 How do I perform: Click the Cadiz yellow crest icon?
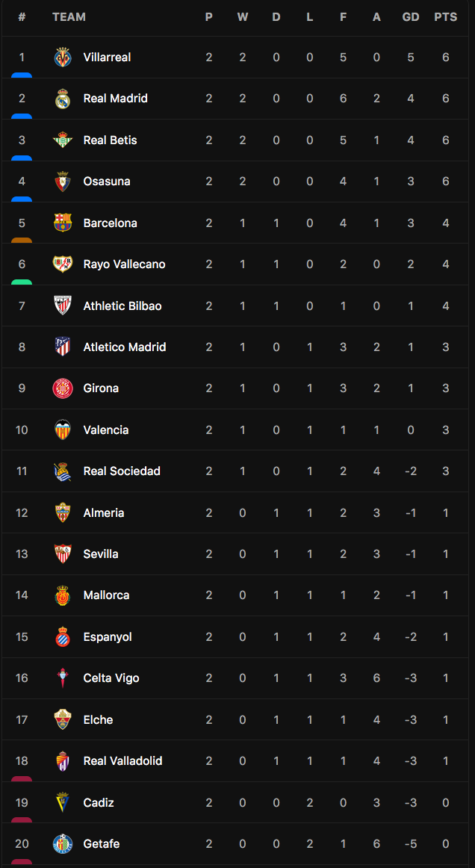click(63, 802)
